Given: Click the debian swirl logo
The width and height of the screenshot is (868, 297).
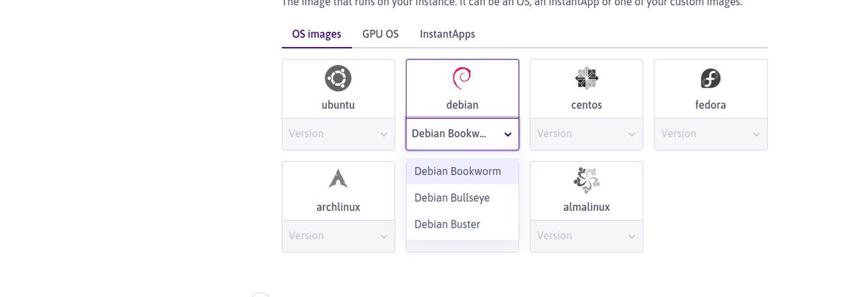Looking at the screenshot, I should (x=462, y=77).
